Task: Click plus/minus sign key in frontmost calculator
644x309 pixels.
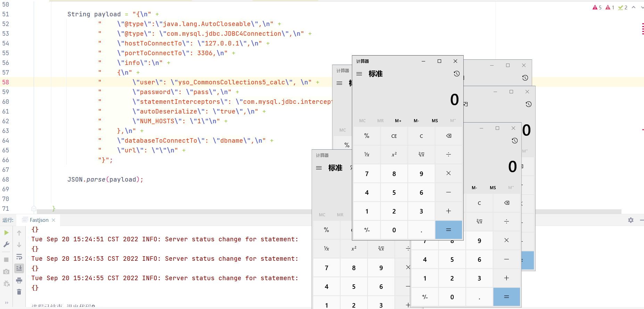Action: [367, 230]
